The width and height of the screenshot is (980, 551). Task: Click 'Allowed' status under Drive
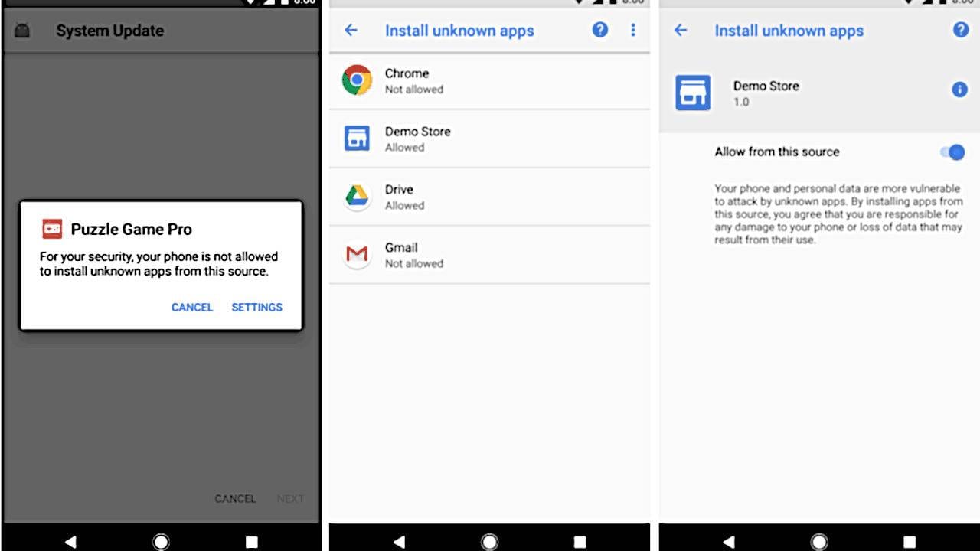404,206
